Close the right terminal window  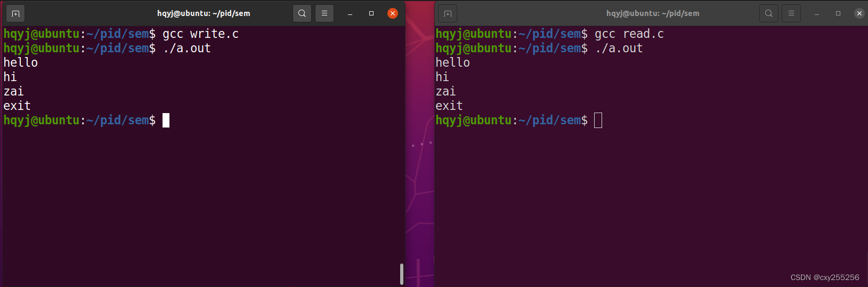[x=859, y=13]
